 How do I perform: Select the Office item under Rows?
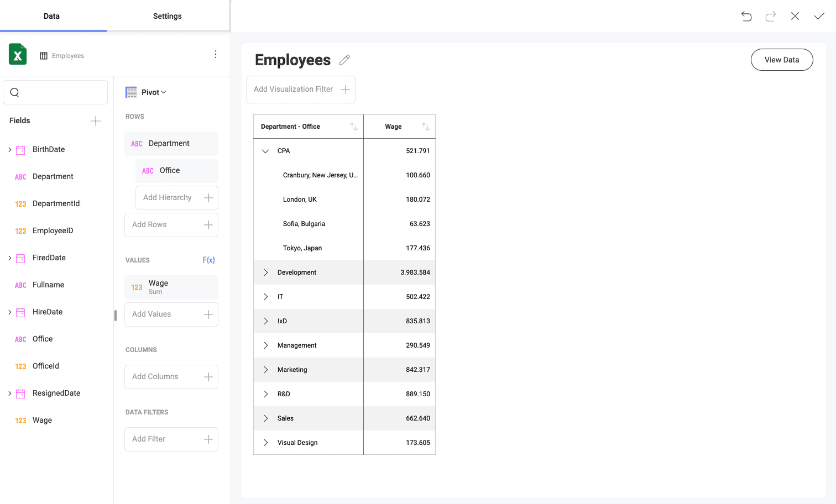(x=177, y=171)
